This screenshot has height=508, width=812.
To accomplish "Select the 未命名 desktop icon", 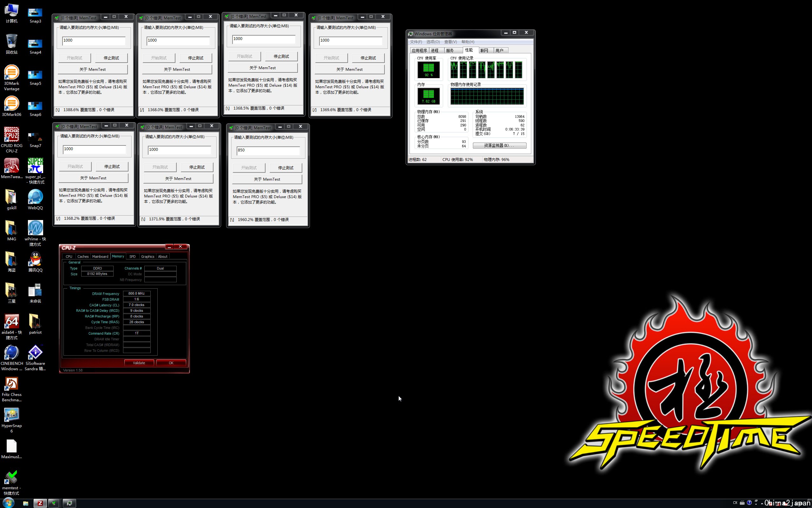I will pos(35,293).
